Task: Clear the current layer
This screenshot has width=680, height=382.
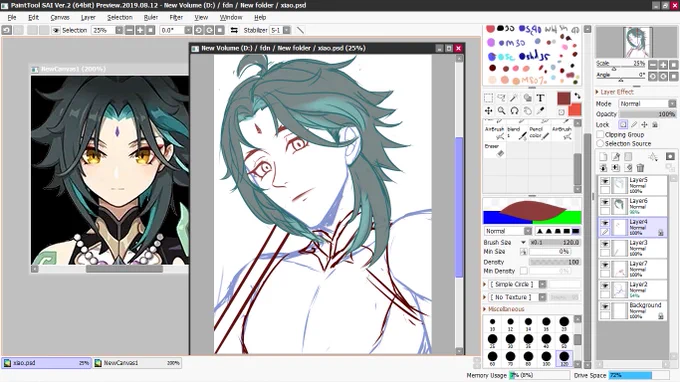Action: 628,168
